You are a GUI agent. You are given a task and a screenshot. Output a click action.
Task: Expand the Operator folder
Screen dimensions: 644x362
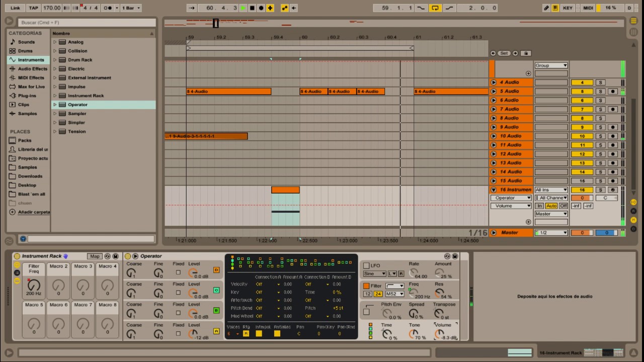tap(55, 105)
